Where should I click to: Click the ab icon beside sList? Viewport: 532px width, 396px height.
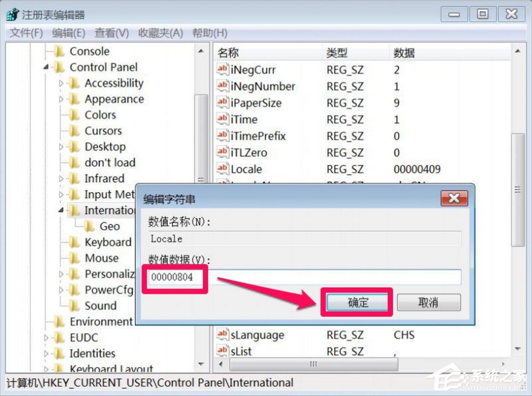point(221,351)
